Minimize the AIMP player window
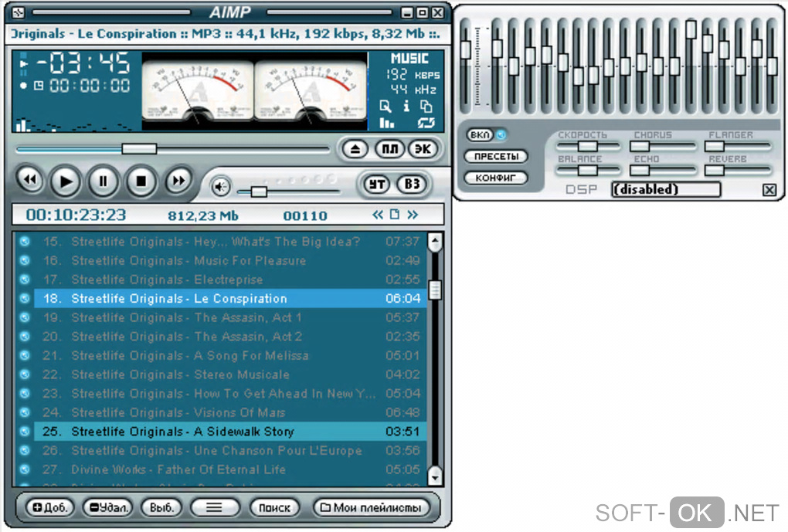The width and height of the screenshot is (788, 532). coord(407,12)
